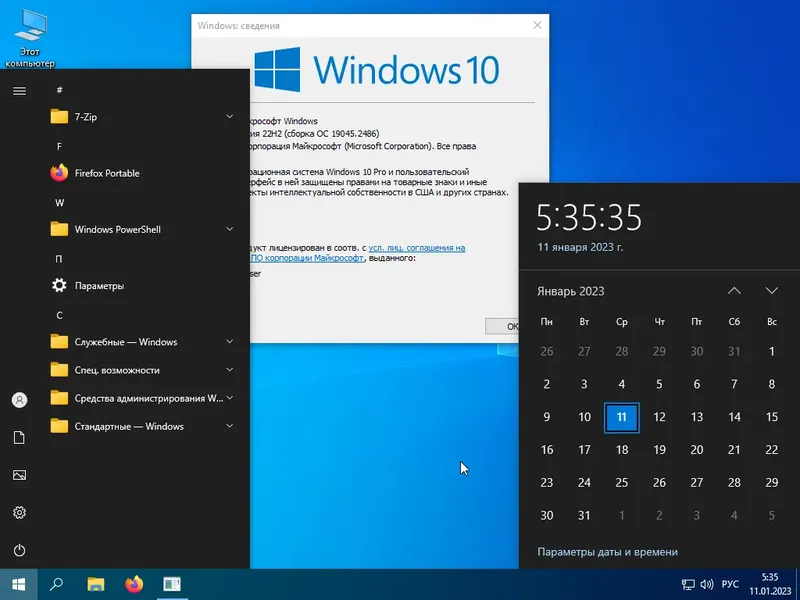800x600 pixels.
Task: Collapse chevron for Стандартные — Windows group
Action: tap(229, 426)
